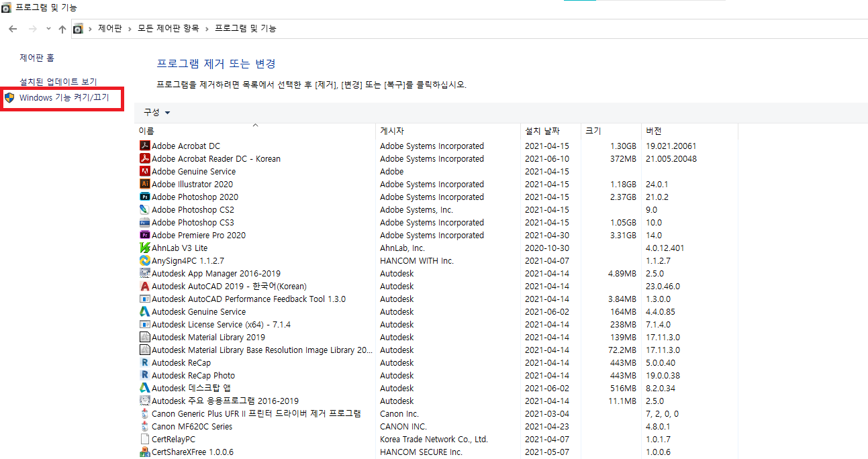The width and height of the screenshot is (868, 459).
Task: Expand the chevron before 제어판 in the breadcrumb
Action: pyautogui.click(x=91, y=29)
